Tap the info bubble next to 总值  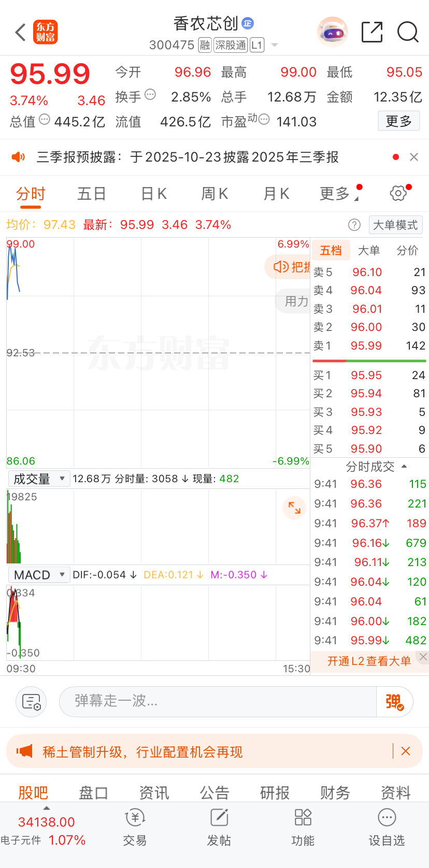[45, 119]
